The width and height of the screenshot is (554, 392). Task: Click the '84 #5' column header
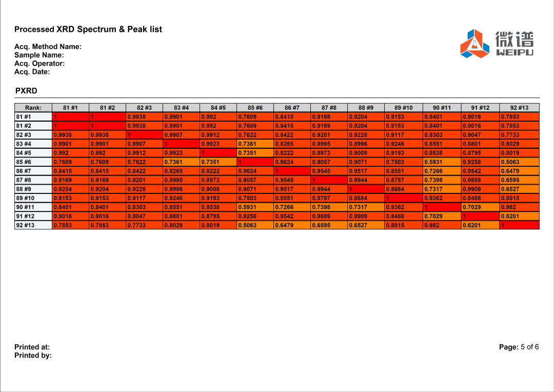(x=218, y=108)
